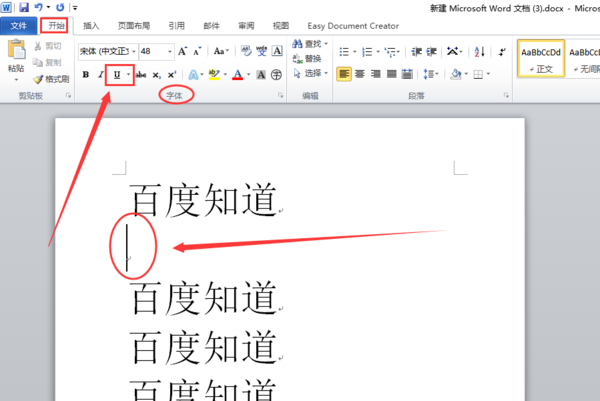Open the Aa change case menu
Image resolution: width=600 pixels, height=401 pixels.
(x=221, y=51)
